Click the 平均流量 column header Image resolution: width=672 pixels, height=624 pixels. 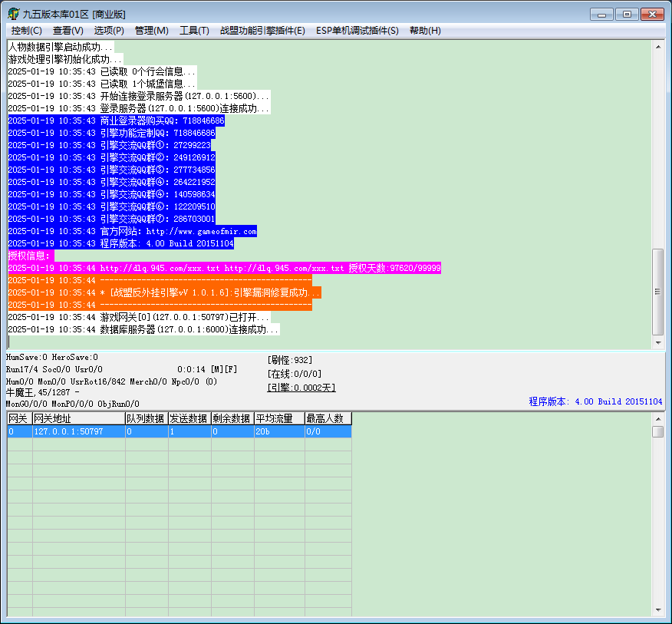[279, 418]
